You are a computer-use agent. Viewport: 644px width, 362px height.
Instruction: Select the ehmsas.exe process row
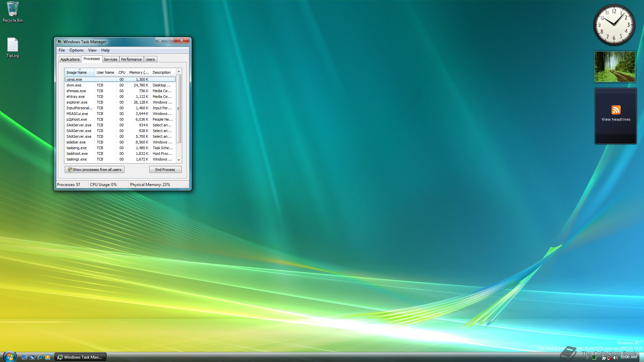[x=120, y=91]
